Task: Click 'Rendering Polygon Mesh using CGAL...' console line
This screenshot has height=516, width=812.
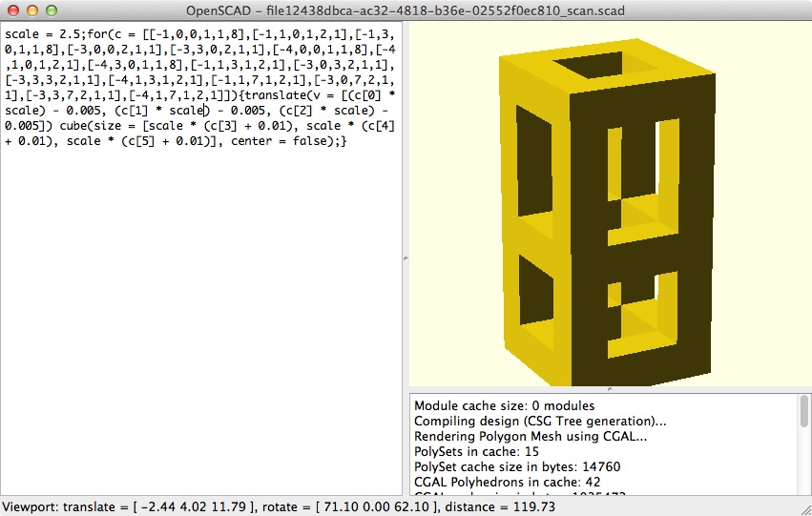Action: click(x=531, y=436)
